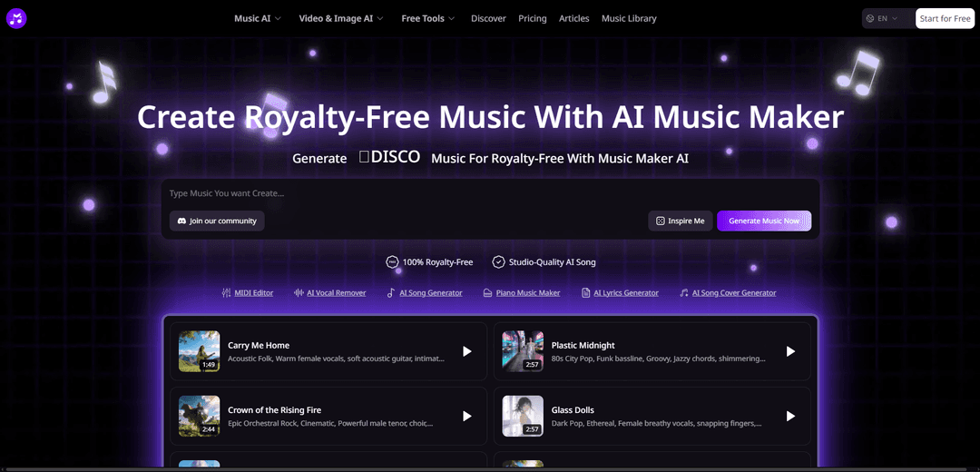Open the AI Vocal Remover link

[337, 292]
